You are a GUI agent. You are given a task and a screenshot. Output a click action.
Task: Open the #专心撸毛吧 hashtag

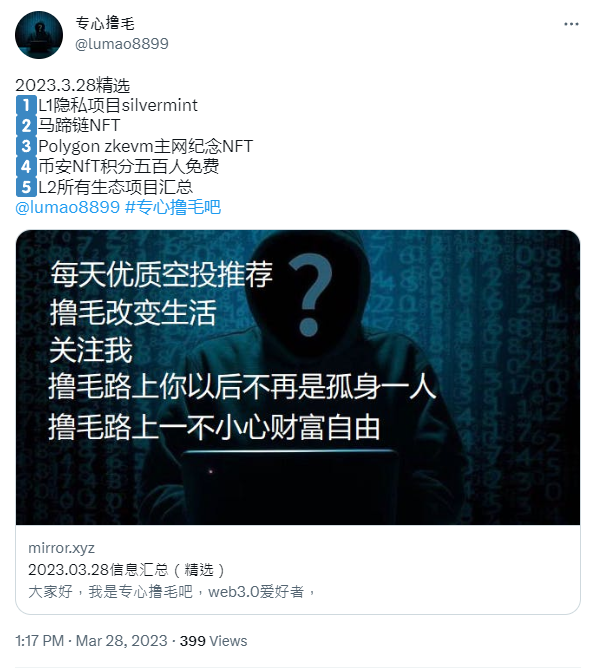pyautogui.click(x=173, y=207)
